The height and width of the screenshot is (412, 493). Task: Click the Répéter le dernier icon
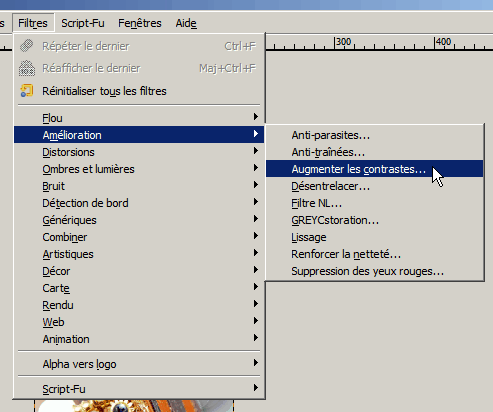point(27,46)
